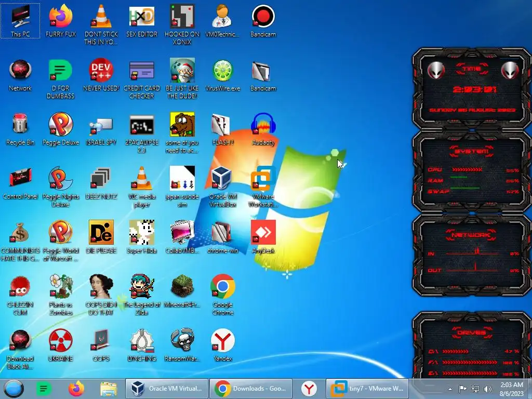This screenshot has height=399, width=532.
Task: Select the VirusWire.exe lime icon
Action: pyautogui.click(x=222, y=75)
